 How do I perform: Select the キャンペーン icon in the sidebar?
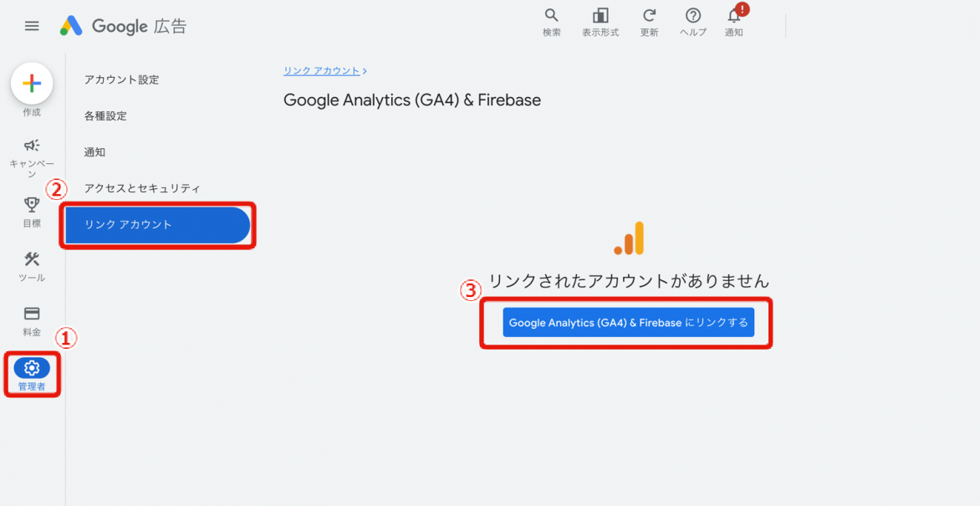(x=31, y=146)
